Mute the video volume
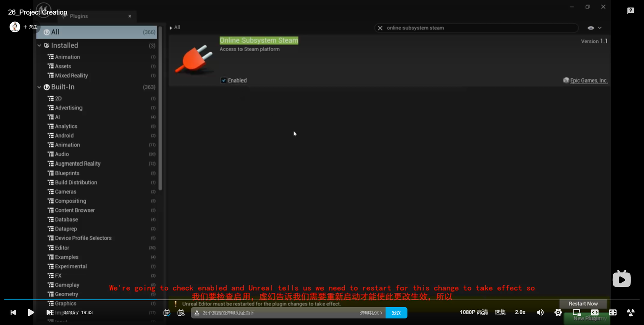The height and width of the screenshot is (325, 644). pyautogui.click(x=540, y=312)
